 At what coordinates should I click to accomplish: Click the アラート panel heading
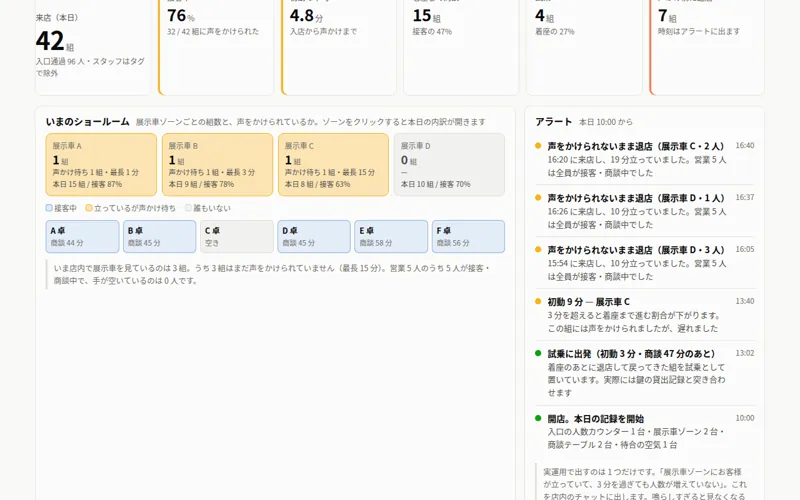554,122
